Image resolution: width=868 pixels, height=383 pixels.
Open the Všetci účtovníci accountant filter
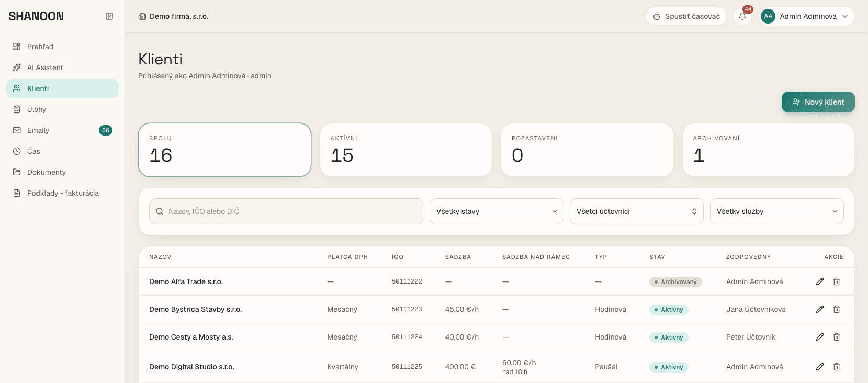click(x=637, y=211)
